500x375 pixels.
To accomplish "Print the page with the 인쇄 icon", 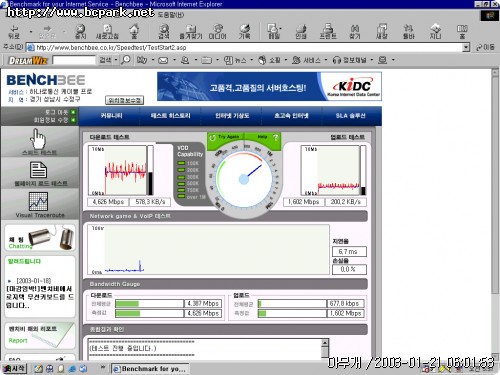I will click(x=301, y=32).
